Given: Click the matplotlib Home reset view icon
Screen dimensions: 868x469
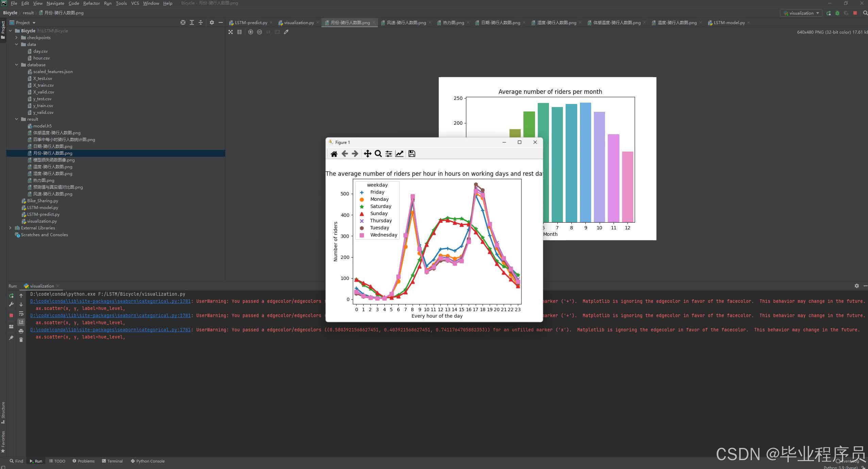Looking at the screenshot, I should (334, 154).
